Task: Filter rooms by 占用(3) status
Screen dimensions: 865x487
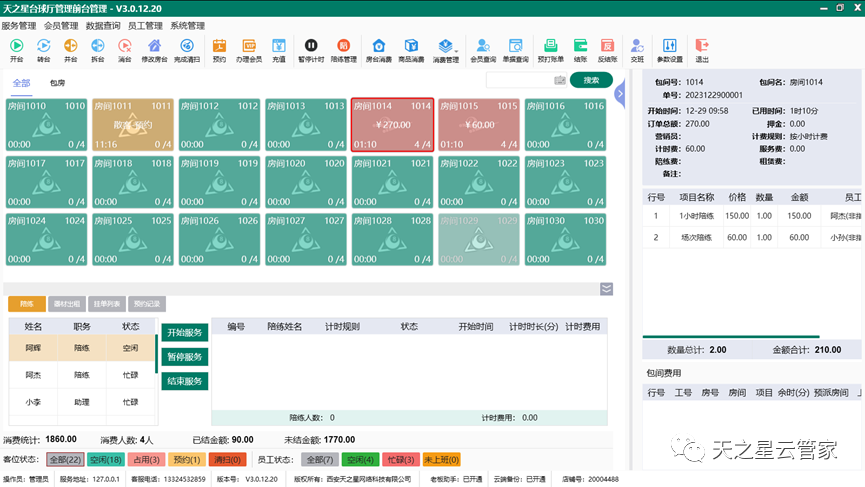Action: click(x=147, y=459)
